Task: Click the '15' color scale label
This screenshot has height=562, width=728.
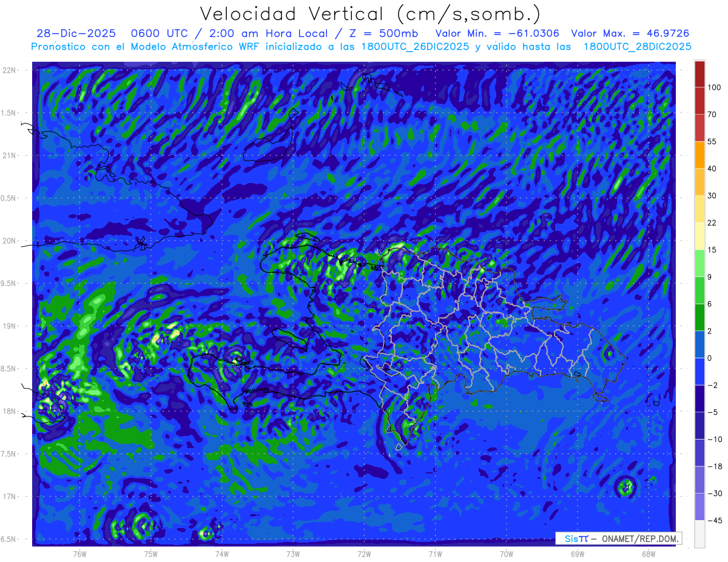Action: 712,250
